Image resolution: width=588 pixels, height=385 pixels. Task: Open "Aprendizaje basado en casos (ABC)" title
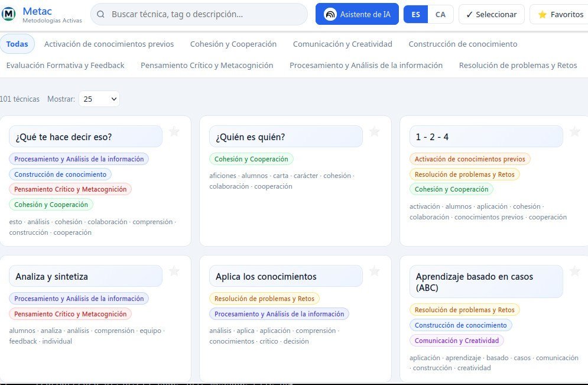pos(486,282)
